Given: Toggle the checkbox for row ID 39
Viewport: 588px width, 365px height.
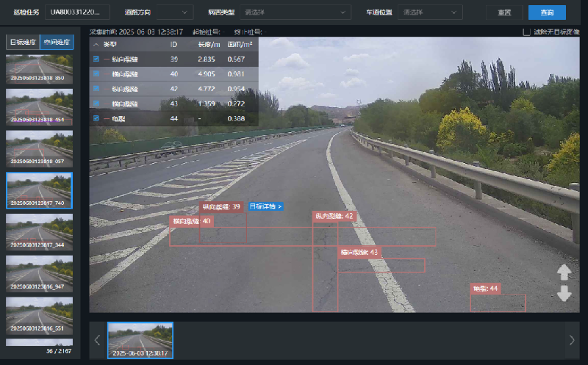Looking at the screenshot, I should (x=96, y=59).
